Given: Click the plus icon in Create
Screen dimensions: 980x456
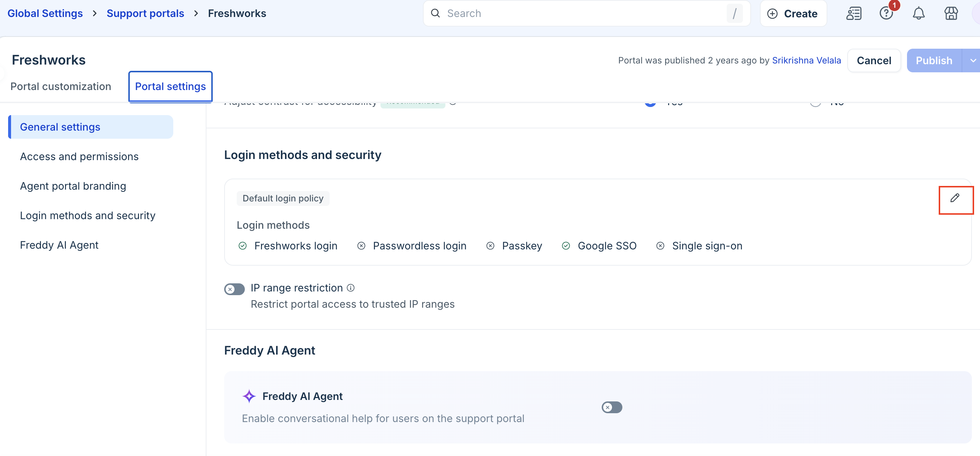Looking at the screenshot, I should coord(772,14).
